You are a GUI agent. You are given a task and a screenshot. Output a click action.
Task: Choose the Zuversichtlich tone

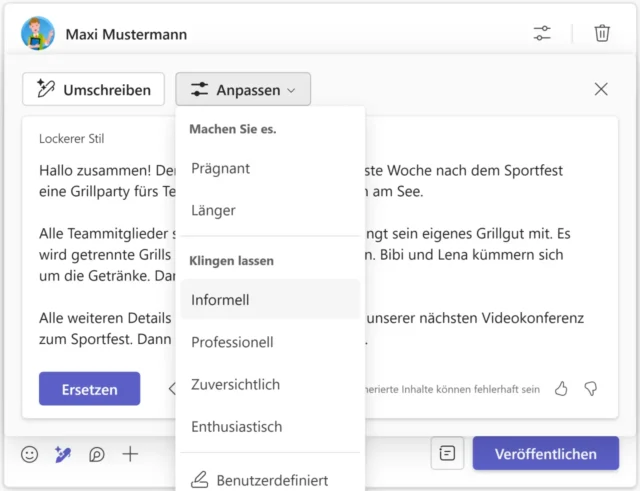(x=235, y=384)
